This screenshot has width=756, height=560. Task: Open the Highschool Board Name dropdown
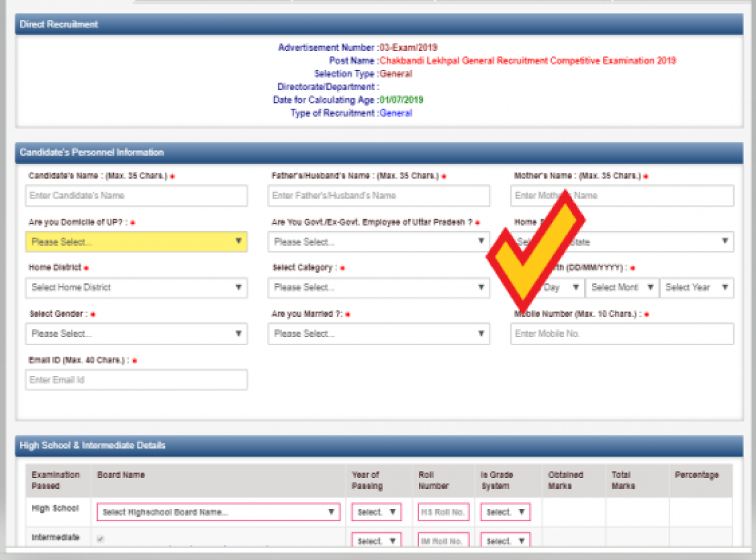(218, 512)
